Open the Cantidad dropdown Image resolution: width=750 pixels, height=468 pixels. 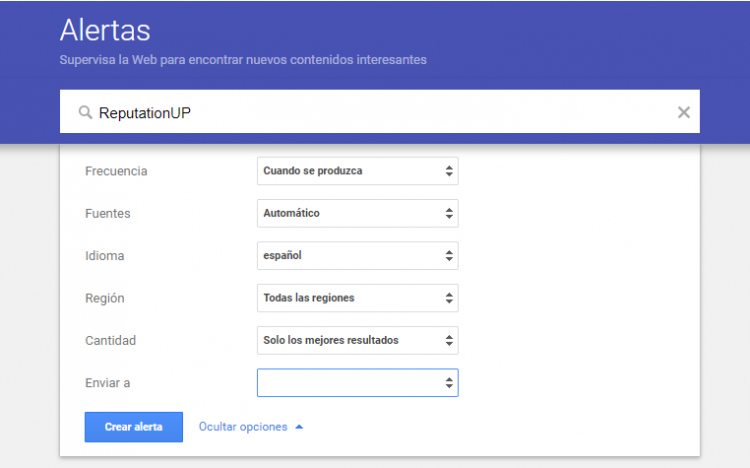(357, 340)
